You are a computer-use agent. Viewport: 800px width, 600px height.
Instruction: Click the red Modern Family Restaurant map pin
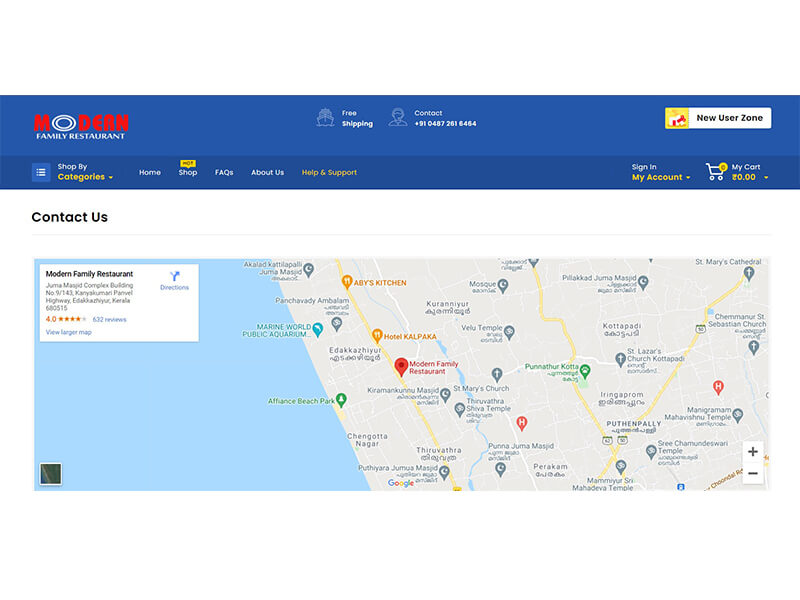coord(401,366)
